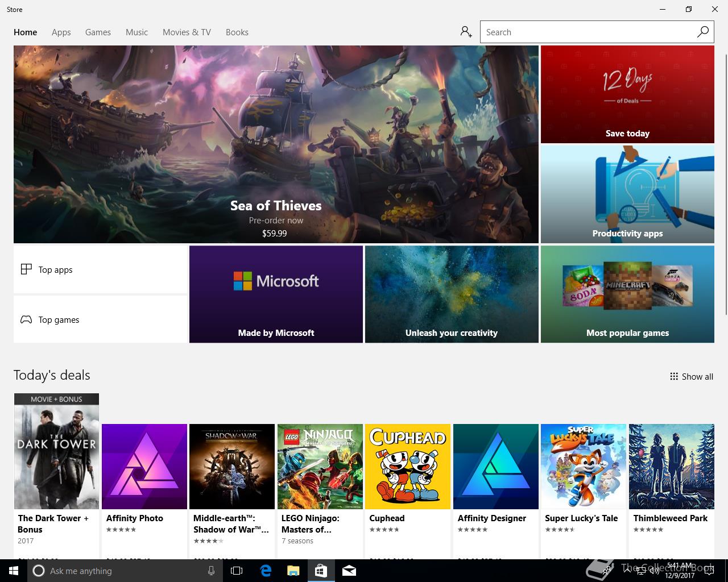The height and width of the screenshot is (582, 728).
Task: Open the 'Thimbleweed Park' title text
Action: click(x=671, y=518)
